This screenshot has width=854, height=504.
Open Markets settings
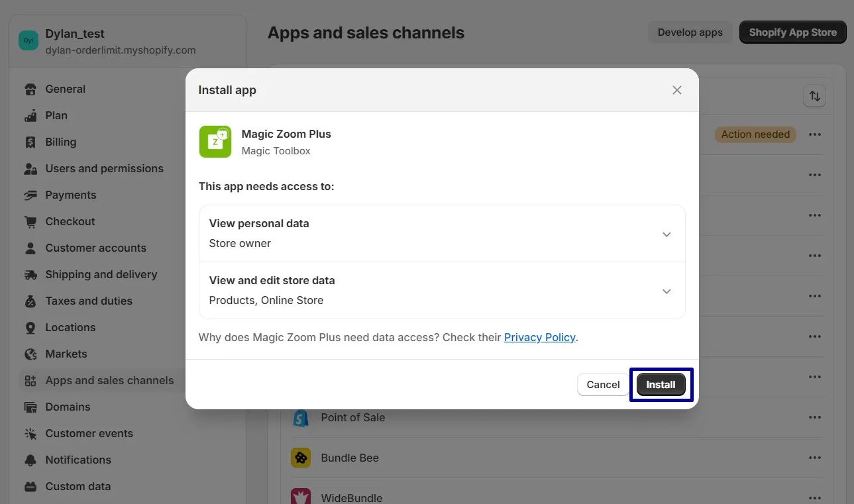click(x=66, y=354)
